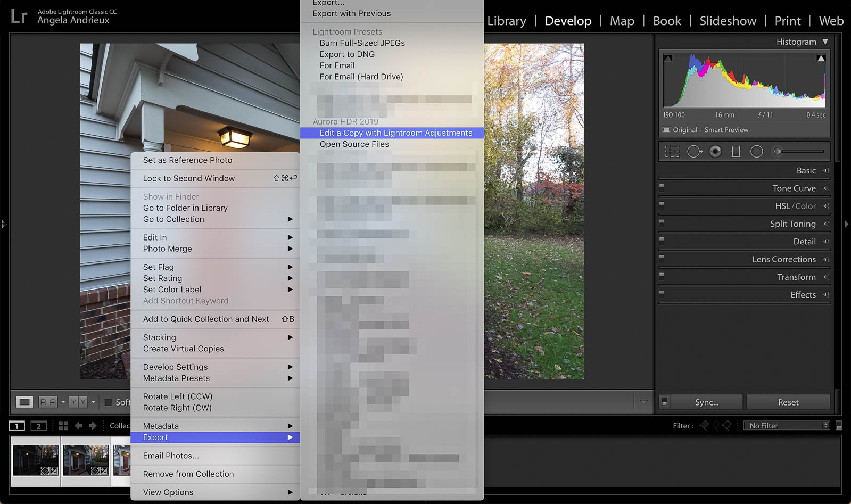The width and height of the screenshot is (851, 504).
Task: Expand the Lens Corrections panel
Action: pos(783,259)
